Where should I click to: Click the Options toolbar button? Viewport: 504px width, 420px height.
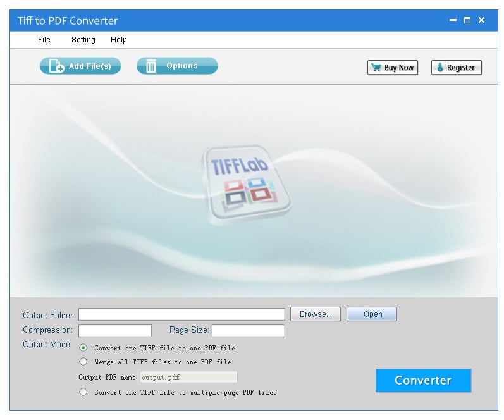pyautogui.click(x=177, y=66)
